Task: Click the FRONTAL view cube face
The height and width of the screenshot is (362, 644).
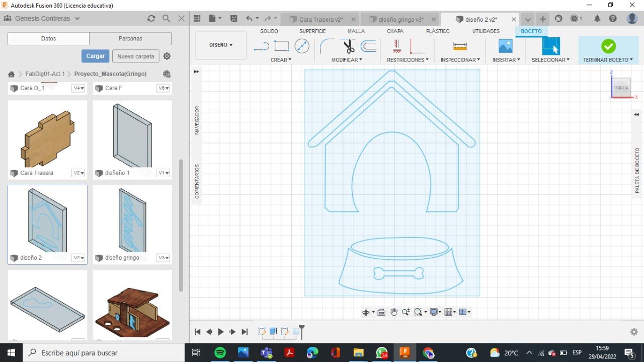Action: [621, 88]
